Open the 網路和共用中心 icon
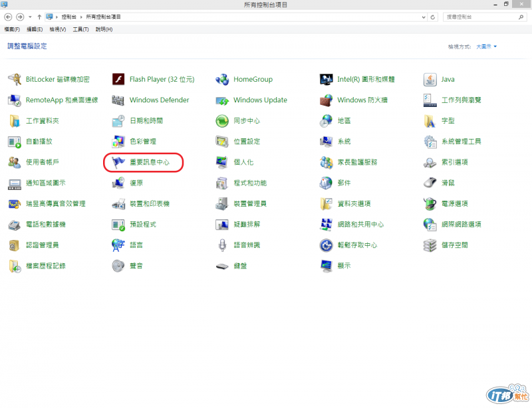 [327, 225]
